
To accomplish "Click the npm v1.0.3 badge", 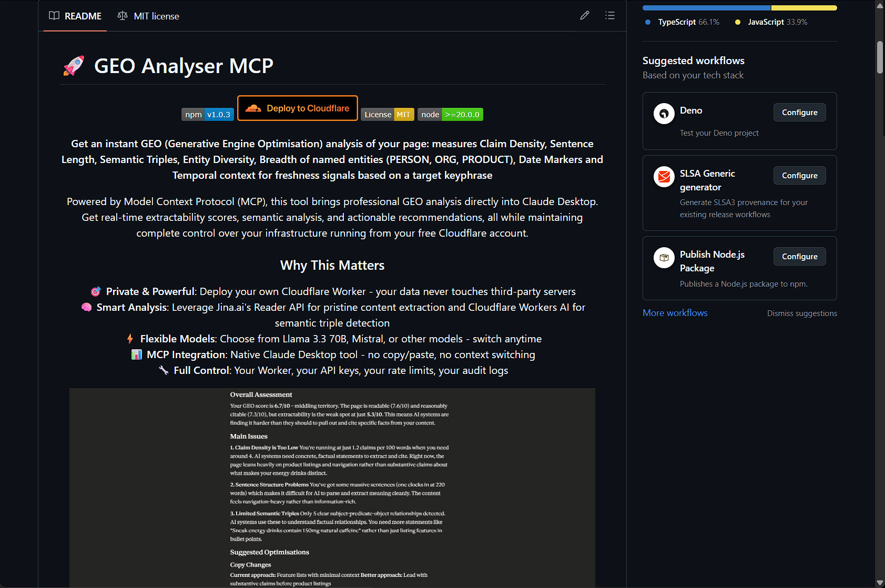I will pos(207,115).
